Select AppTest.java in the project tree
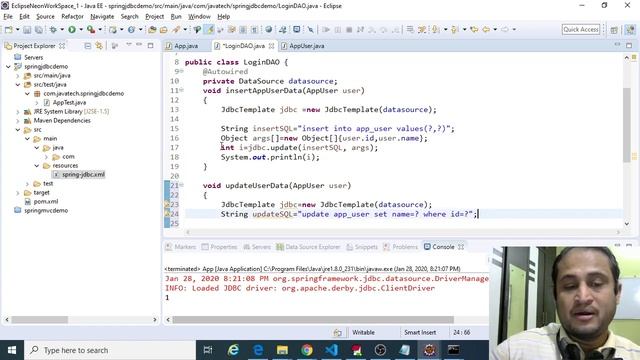Image resolution: width=640 pixels, height=360 pixels. click(x=69, y=102)
